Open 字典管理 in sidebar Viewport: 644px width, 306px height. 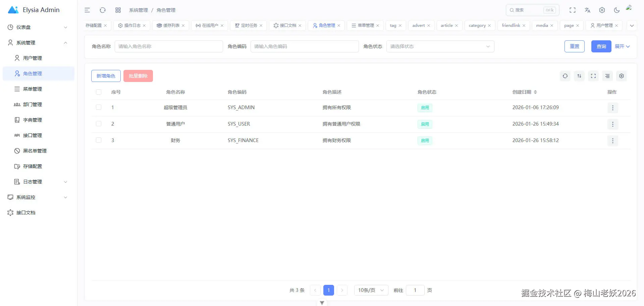pos(39,120)
